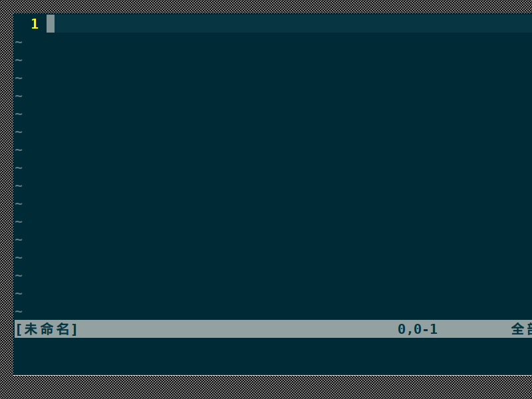
Task: Place cursor on the gray block cursor
Action: [x=51, y=23]
